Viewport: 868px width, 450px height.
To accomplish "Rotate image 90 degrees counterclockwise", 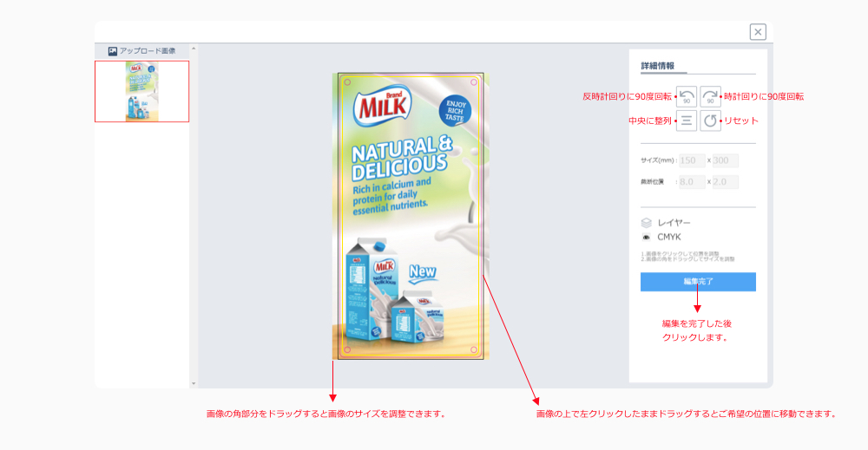I will click(687, 96).
